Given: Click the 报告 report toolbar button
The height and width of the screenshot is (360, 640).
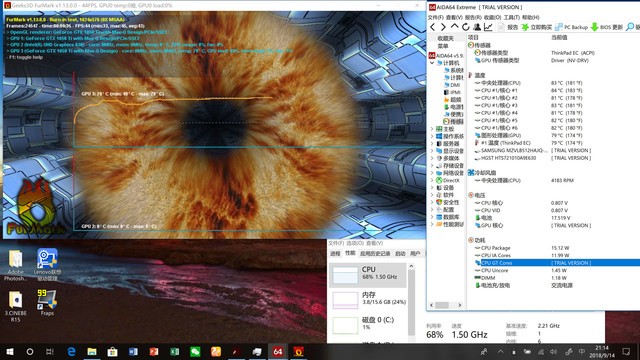Looking at the screenshot, I should point(508,27).
